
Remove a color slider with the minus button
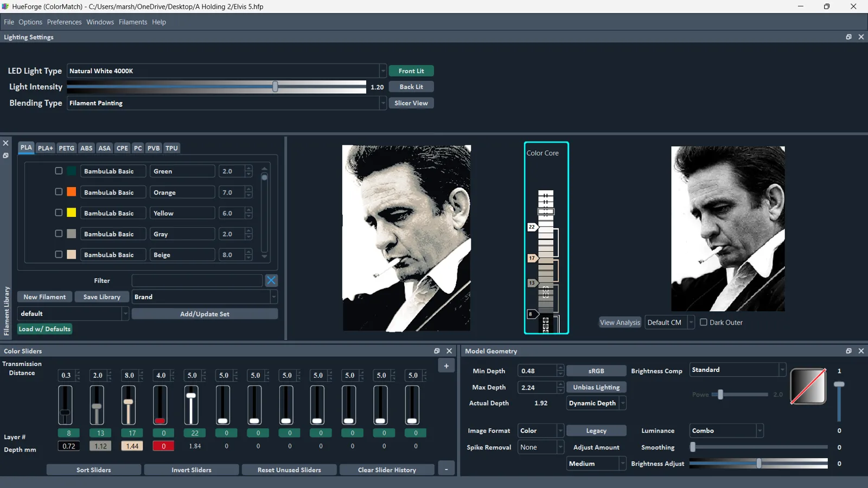pyautogui.click(x=446, y=470)
